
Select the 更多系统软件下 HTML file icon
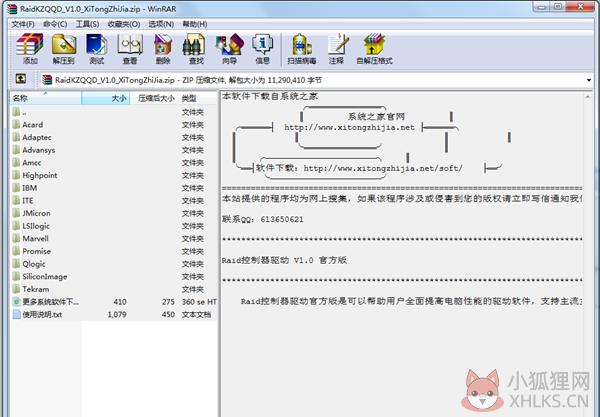point(16,301)
